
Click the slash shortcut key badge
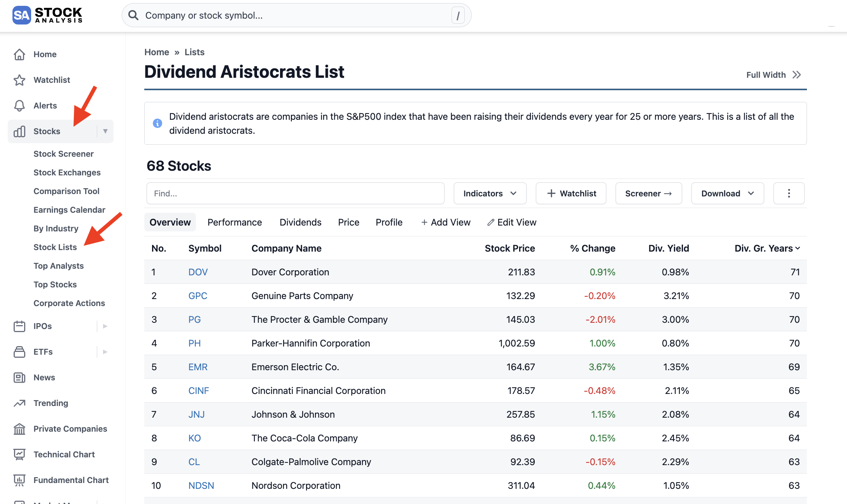[458, 16]
